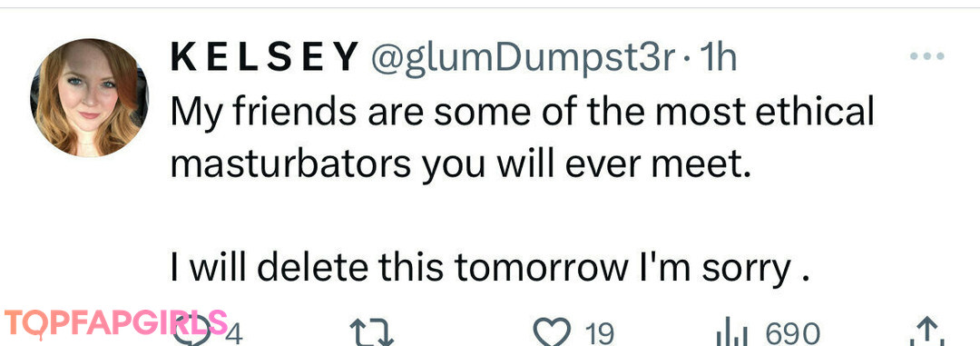Click the like count 19
The height and width of the screenshot is (346, 980).
coord(601,333)
